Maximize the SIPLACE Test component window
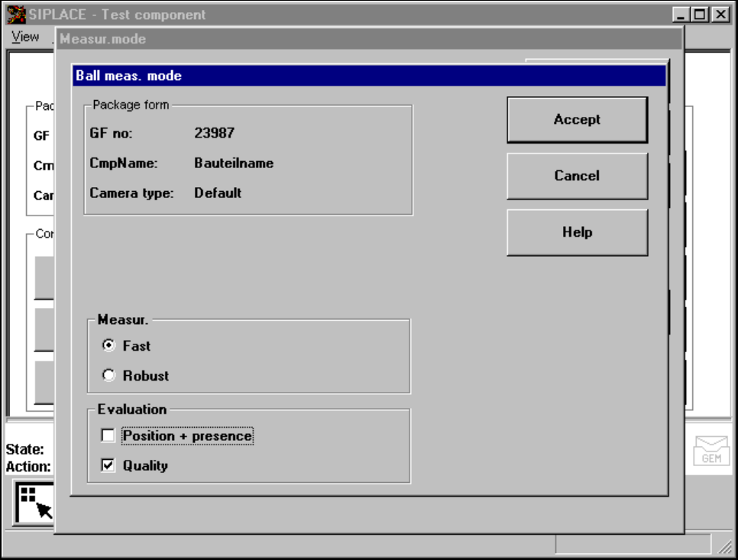This screenshot has width=738, height=560. 700,15
